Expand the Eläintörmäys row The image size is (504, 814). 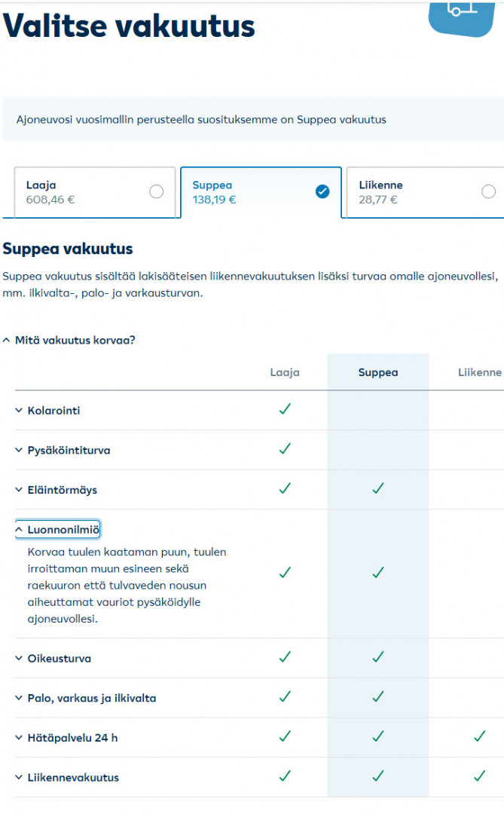[x=61, y=490]
